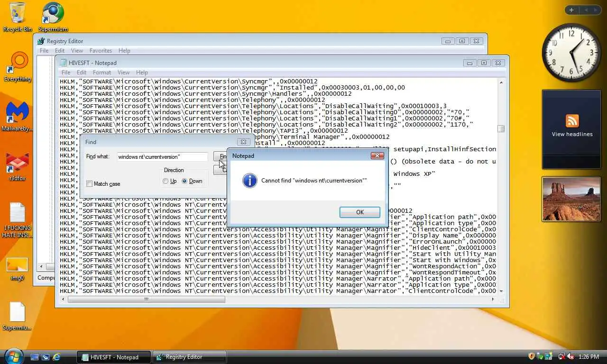Click the Registry Editor title bar icon
607x364 pixels.
[41, 41]
